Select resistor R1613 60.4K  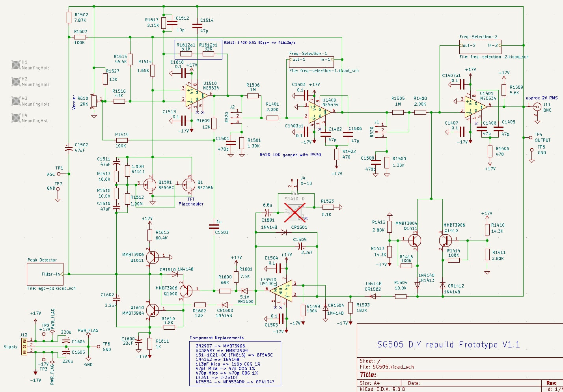pyautogui.click(x=150, y=235)
